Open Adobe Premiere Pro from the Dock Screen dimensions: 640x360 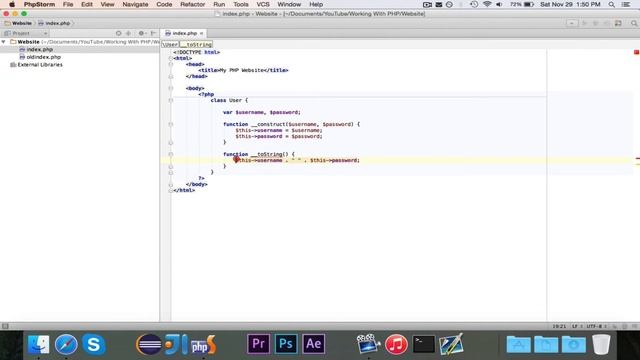coord(258,344)
